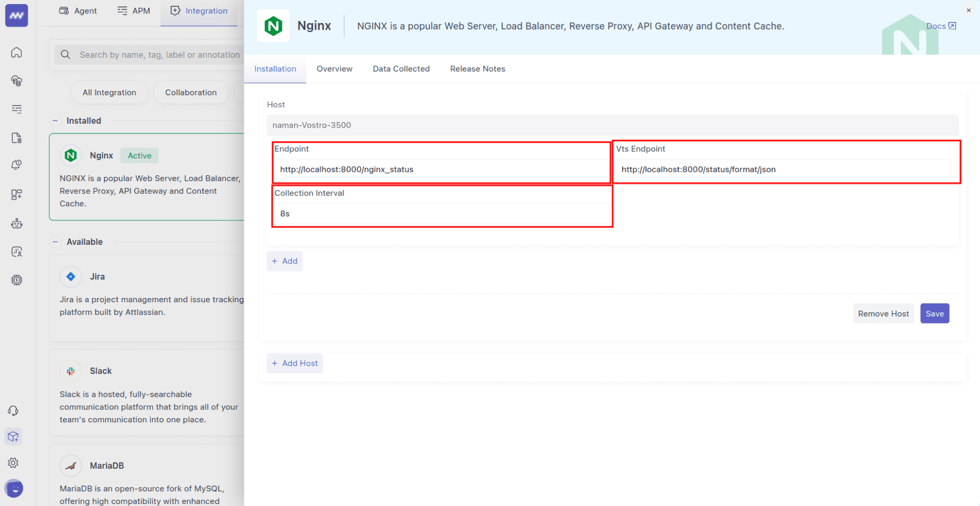This screenshot has height=506, width=980.
Task: Open the support headset sidebar icon
Action: pos(14,411)
